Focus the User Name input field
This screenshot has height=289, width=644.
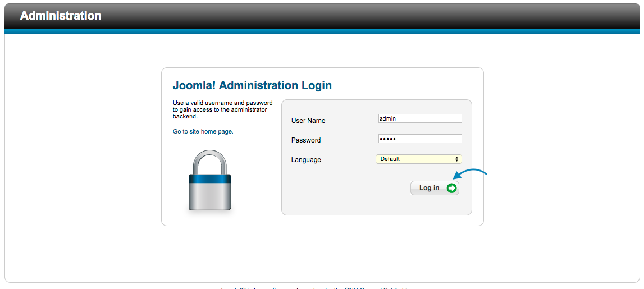pos(420,118)
